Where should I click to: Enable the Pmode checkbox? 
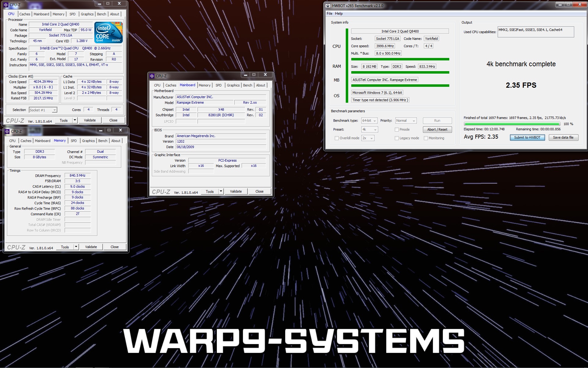tap(397, 129)
